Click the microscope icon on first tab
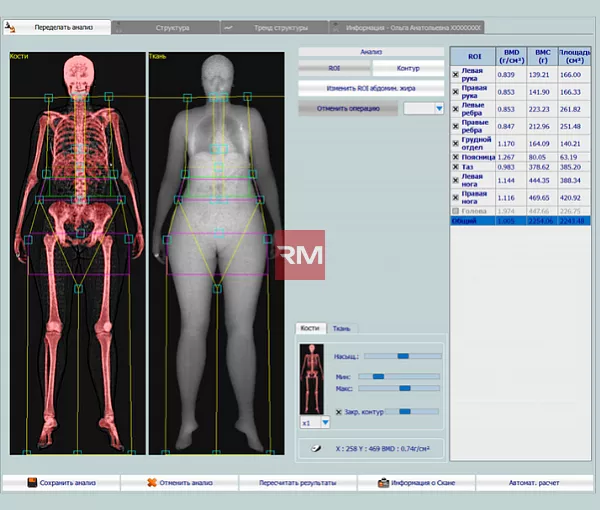 coord(10,27)
